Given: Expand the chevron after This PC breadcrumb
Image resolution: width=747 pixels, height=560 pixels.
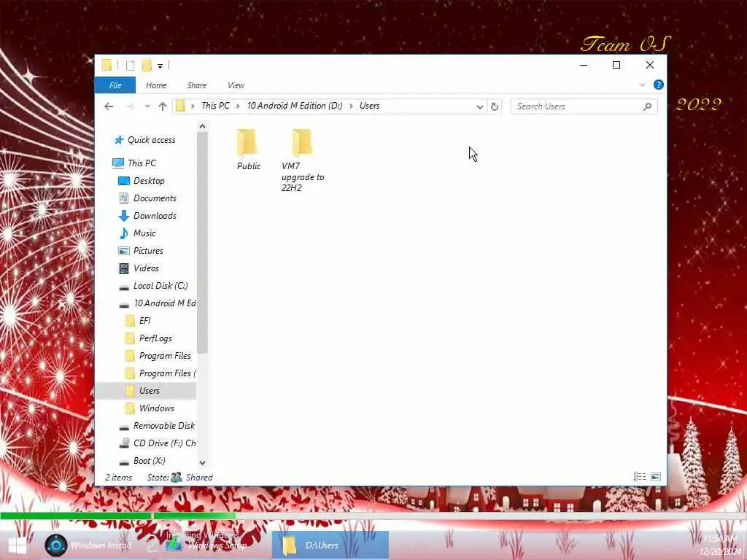Looking at the screenshot, I should (x=238, y=106).
